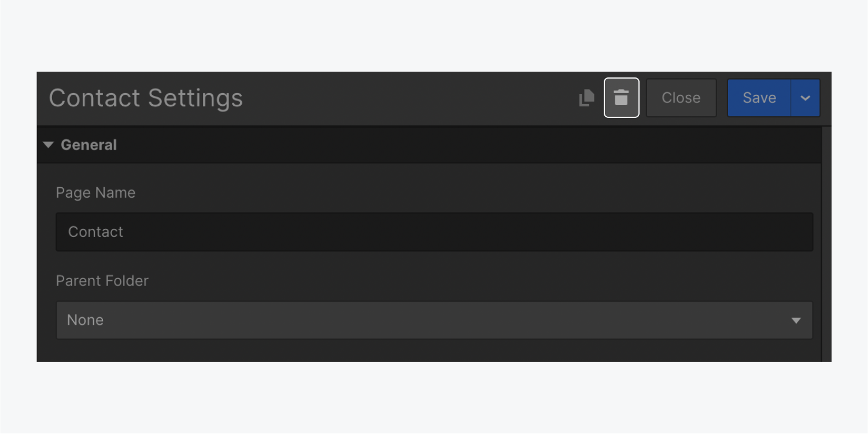Click the Parent Folder label

(102, 281)
